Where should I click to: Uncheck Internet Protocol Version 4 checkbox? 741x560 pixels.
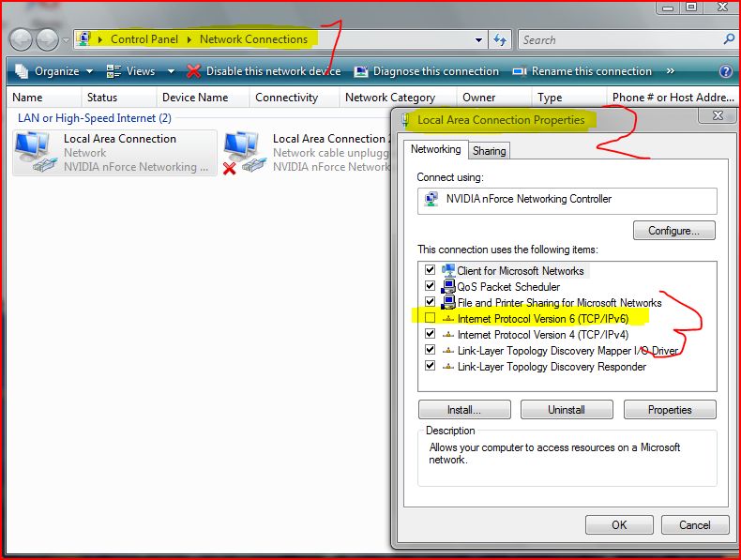click(x=430, y=334)
